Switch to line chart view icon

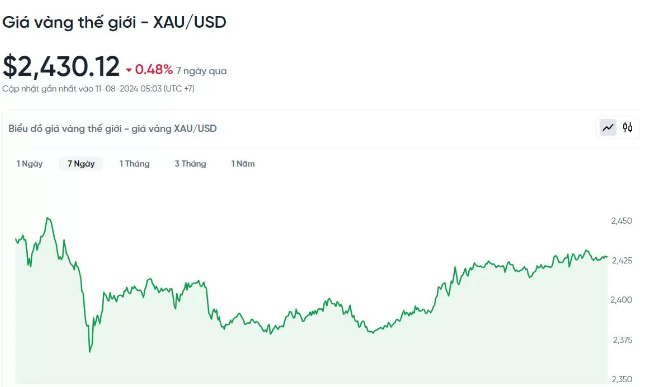click(608, 128)
